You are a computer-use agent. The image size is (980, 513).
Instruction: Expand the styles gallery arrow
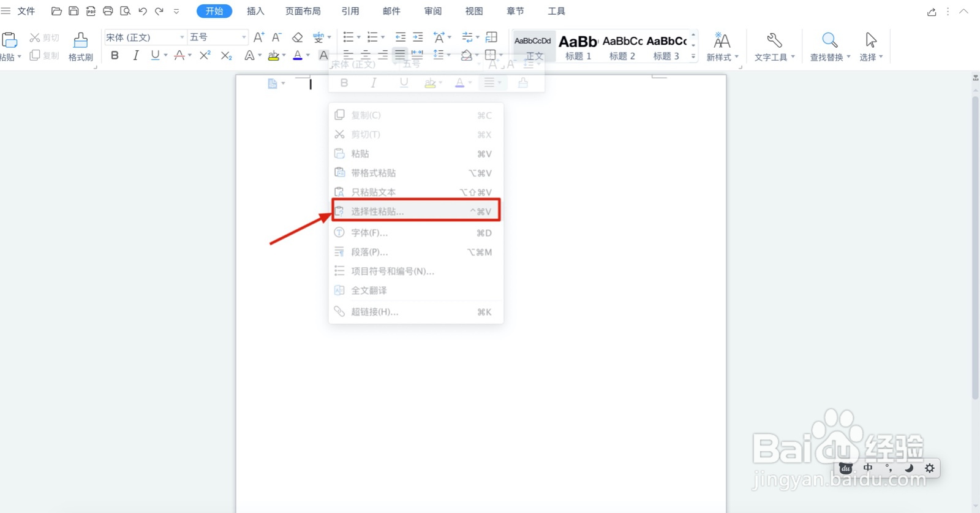[x=693, y=56]
